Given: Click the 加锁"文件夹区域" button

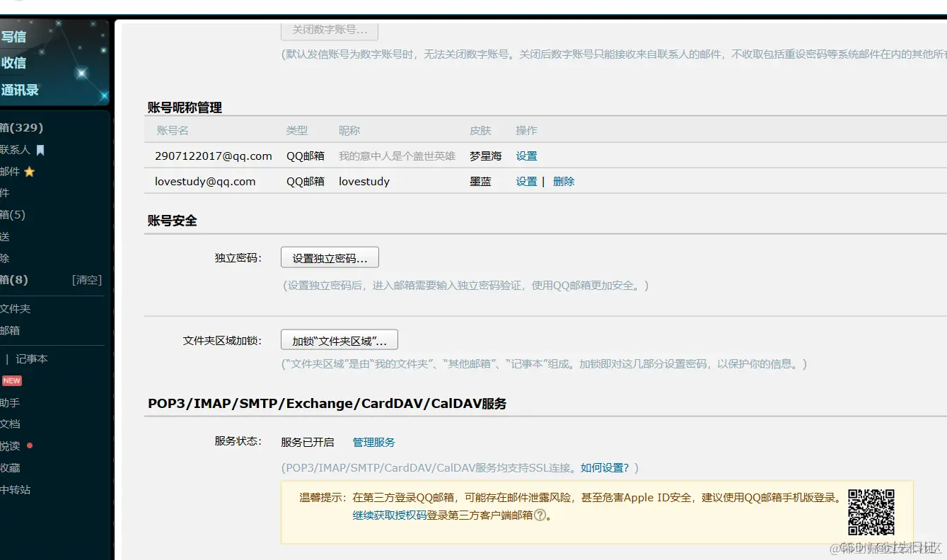Looking at the screenshot, I should pyautogui.click(x=339, y=339).
